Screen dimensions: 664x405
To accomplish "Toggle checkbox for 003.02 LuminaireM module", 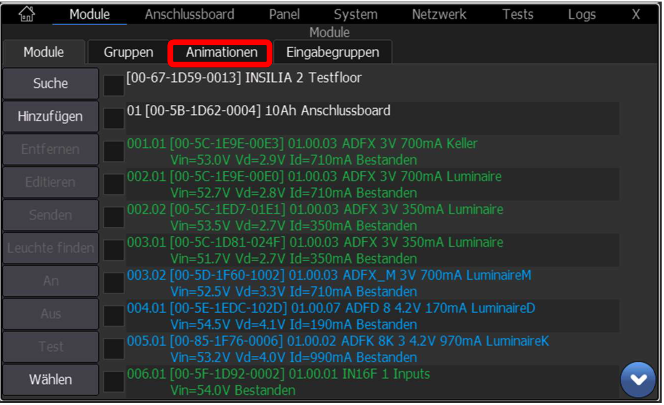I will coord(114,282).
